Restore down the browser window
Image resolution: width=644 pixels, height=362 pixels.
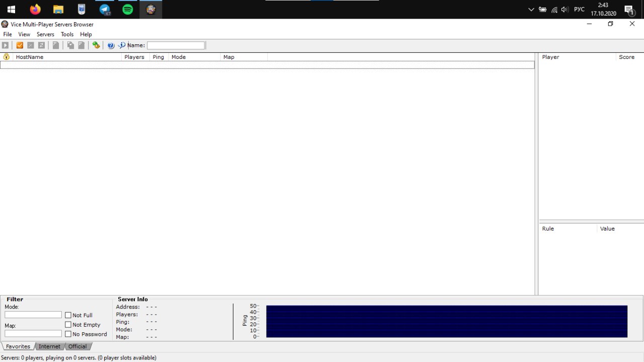click(610, 24)
